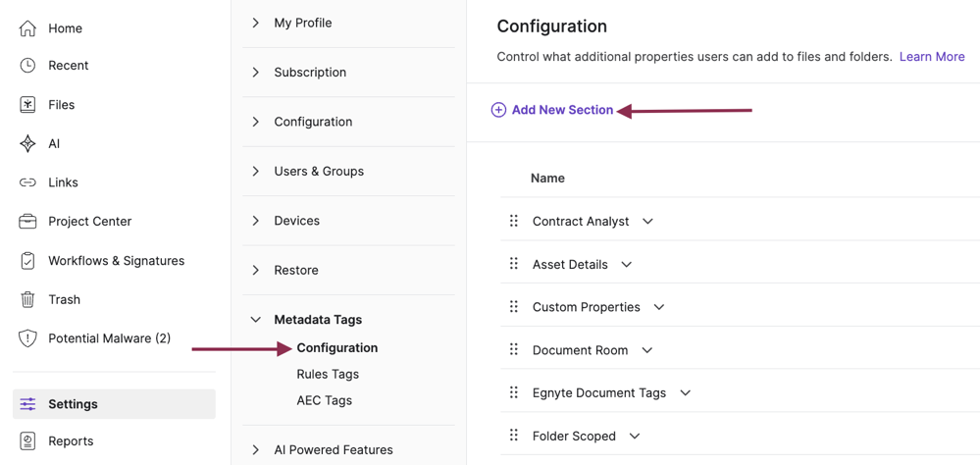Select Rules Tags under Metadata Tags
The image size is (980, 465).
point(328,374)
